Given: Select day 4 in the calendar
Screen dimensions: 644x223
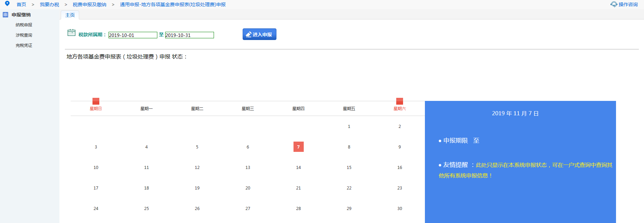Looking at the screenshot, I should coord(146,147).
